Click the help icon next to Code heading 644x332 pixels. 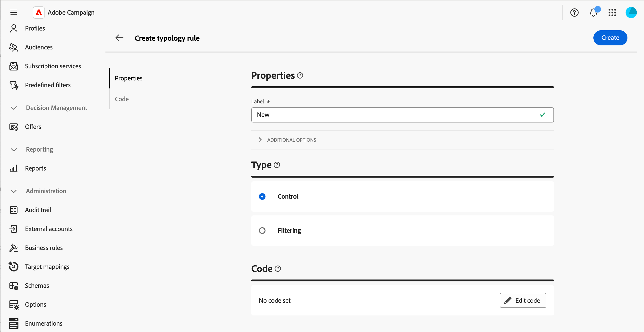(x=278, y=268)
